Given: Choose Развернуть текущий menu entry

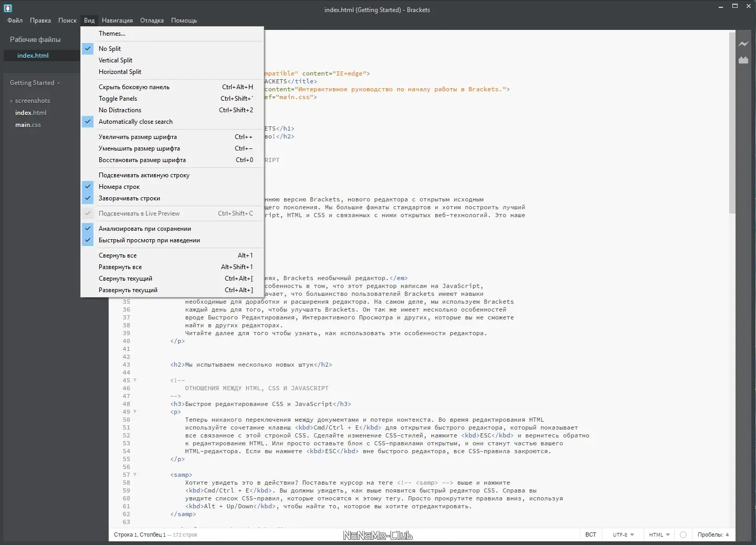Looking at the screenshot, I should click(172, 290).
